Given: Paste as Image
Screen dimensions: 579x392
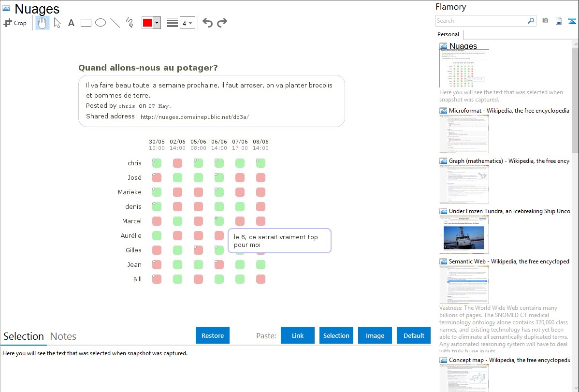Looking at the screenshot, I should click(x=375, y=335).
